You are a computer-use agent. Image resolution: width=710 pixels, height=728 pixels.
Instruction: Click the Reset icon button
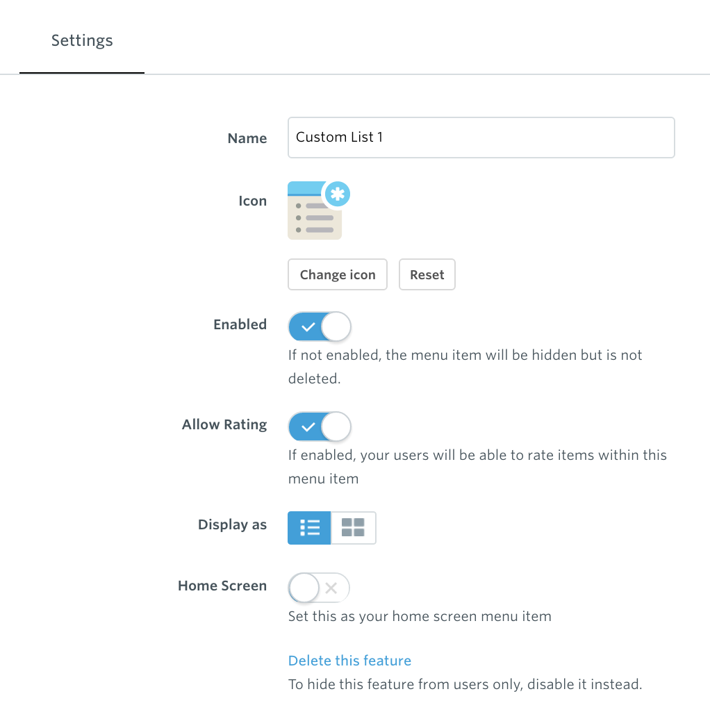pos(427,274)
